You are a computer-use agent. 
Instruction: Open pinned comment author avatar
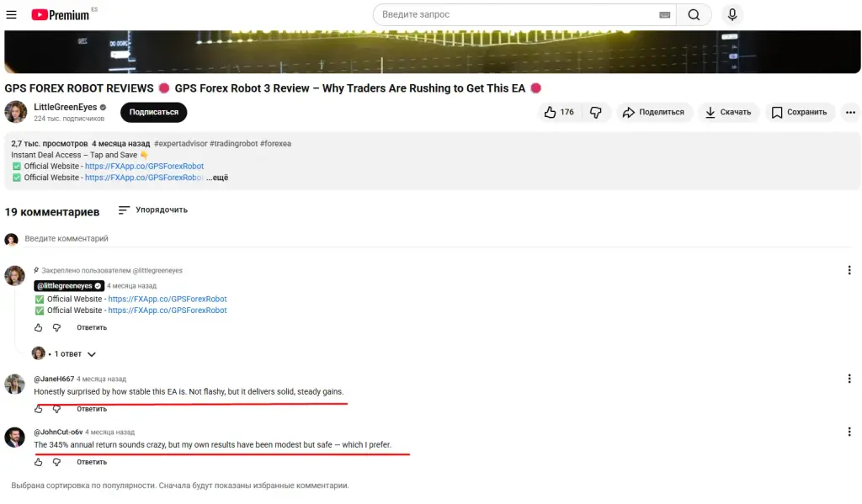coord(15,275)
